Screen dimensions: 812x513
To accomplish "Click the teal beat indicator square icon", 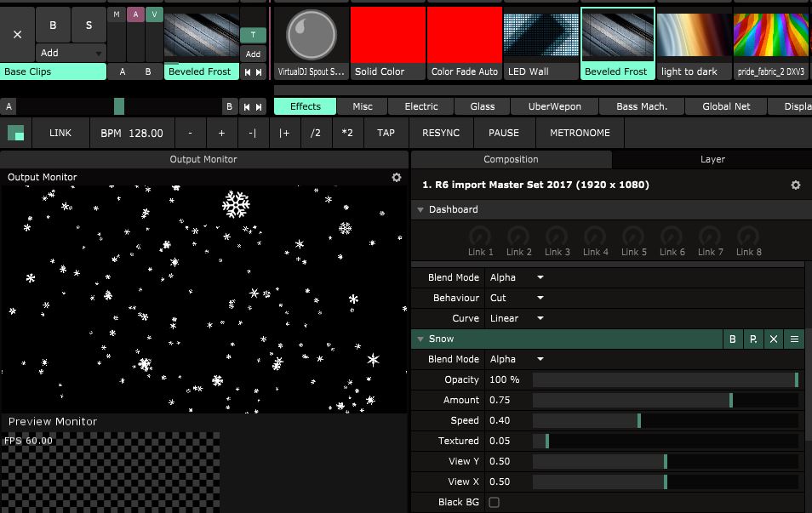I will click(15, 134).
